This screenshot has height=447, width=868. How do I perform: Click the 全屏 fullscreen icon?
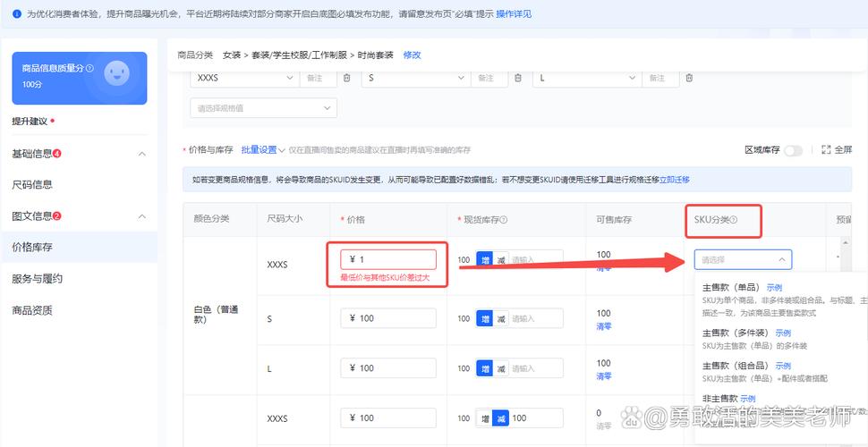tap(827, 149)
